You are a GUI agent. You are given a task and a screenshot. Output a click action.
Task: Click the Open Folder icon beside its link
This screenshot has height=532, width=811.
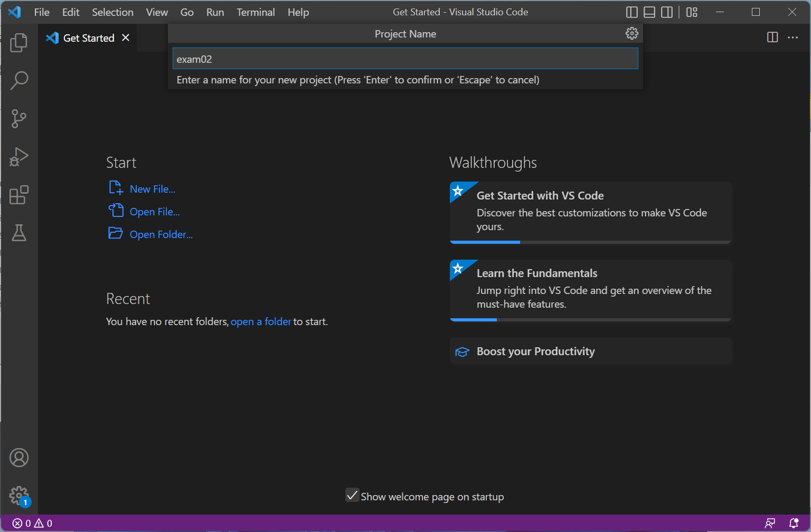tap(116, 233)
